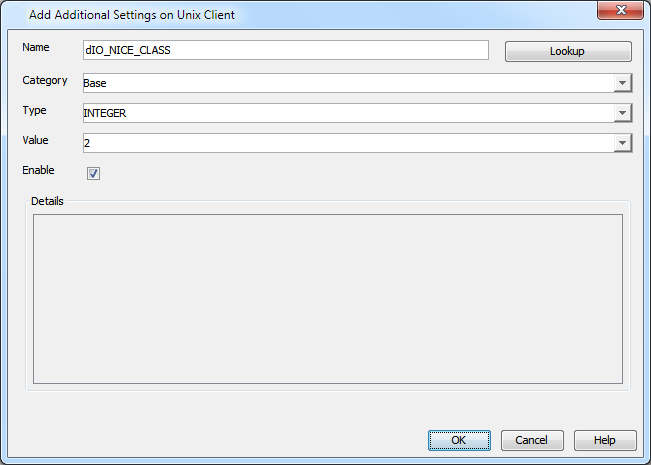The image size is (651, 465).
Task: Click the Value label
Action: pos(35,140)
